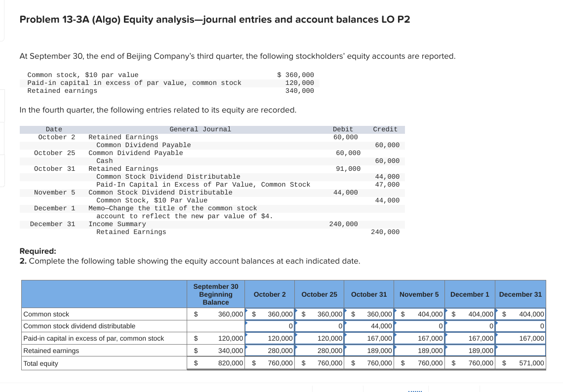This screenshot has height=392, width=563.
Task: Click the 404,000 common stock cell under December 1
Action: tap(470, 314)
